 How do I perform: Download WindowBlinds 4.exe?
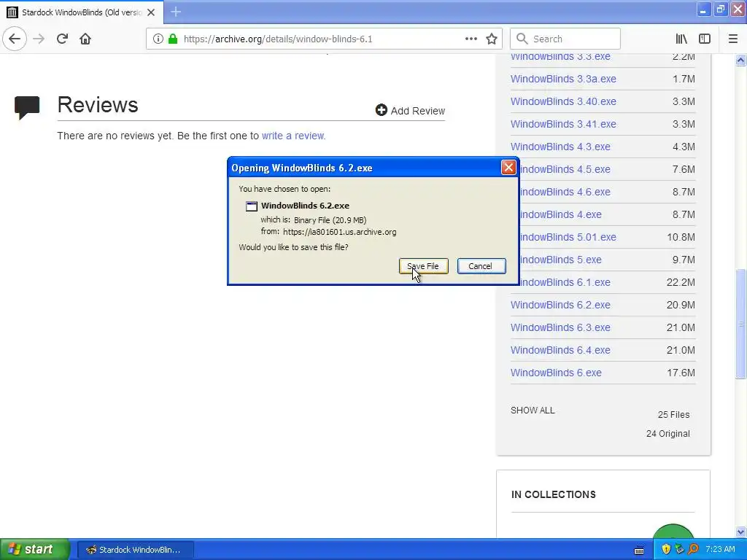pyautogui.click(x=561, y=215)
